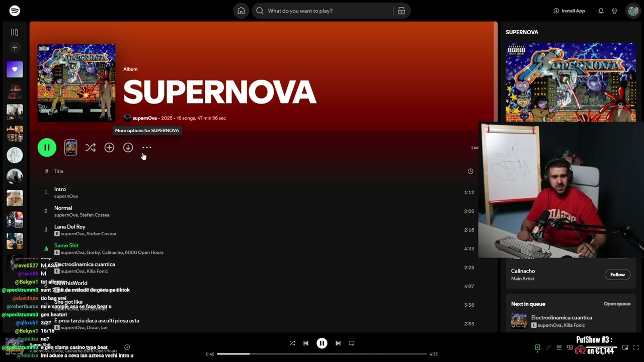The image size is (644, 362).
Task: Open the full queue via Open queue
Action: [617, 304]
